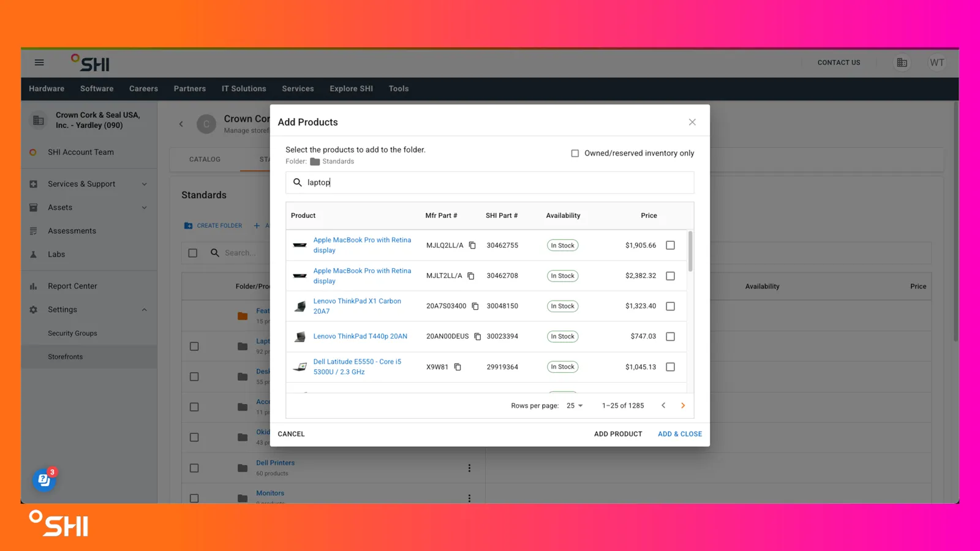Copy Mfr part number MJLT2LL/A

point(471,276)
